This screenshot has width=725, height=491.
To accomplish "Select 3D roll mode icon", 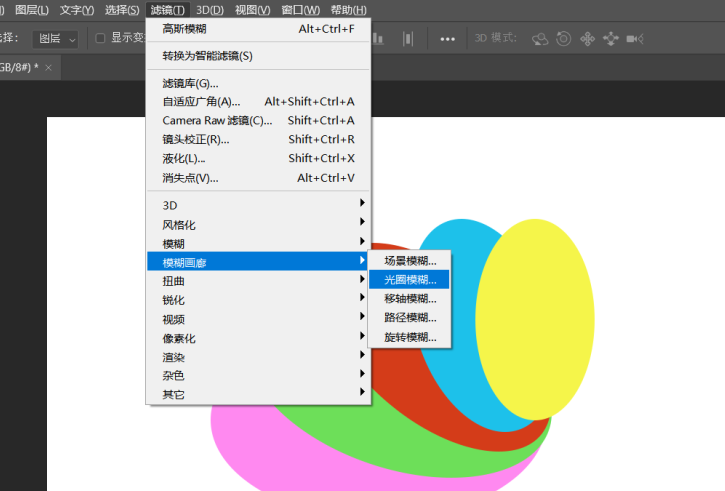I will pyautogui.click(x=563, y=39).
